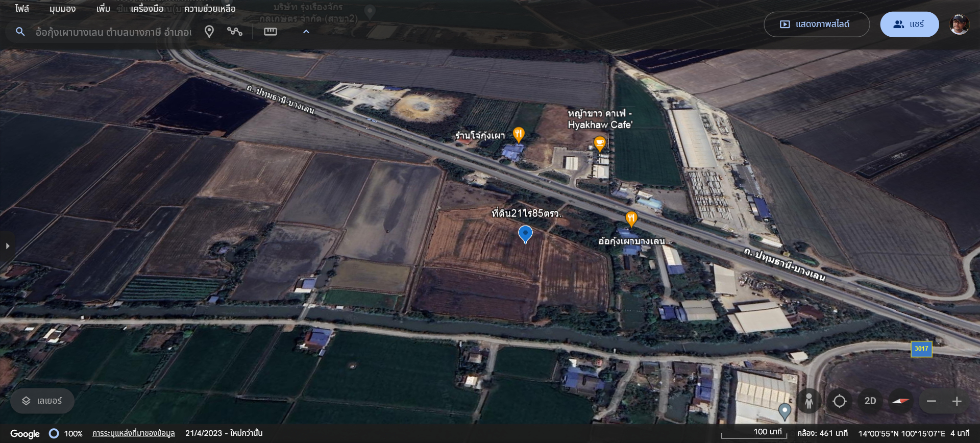The width and height of the screenshot is (980, 443).
Task: Select the อ้อกุ้งเผาบางเลน restaurant pin
Action: click(x=631, y=219)
